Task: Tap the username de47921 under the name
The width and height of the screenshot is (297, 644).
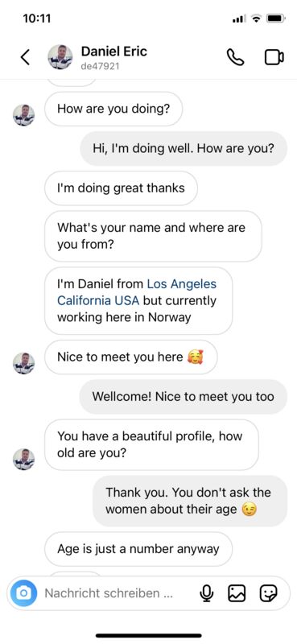Action: [x=101, y=66]
